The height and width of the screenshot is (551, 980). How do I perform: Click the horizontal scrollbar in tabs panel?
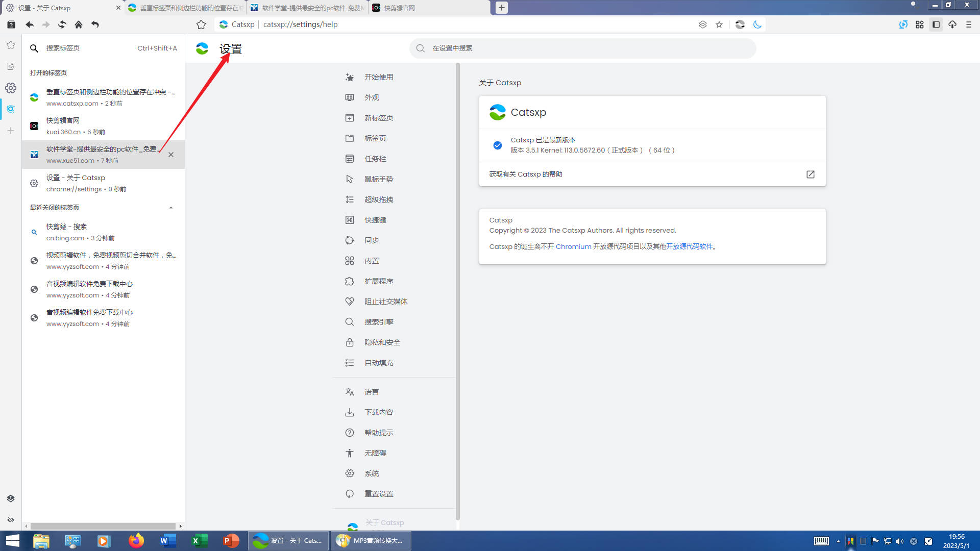103,526
